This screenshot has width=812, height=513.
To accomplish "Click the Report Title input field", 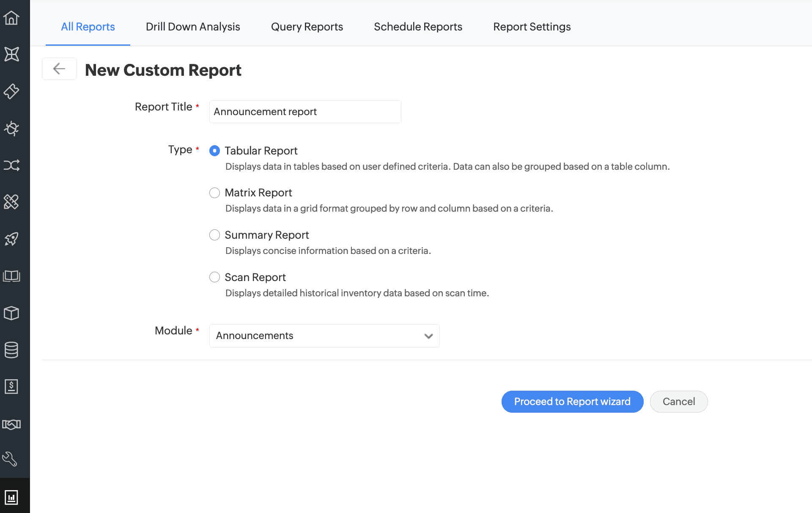I will tap(304, 111).
